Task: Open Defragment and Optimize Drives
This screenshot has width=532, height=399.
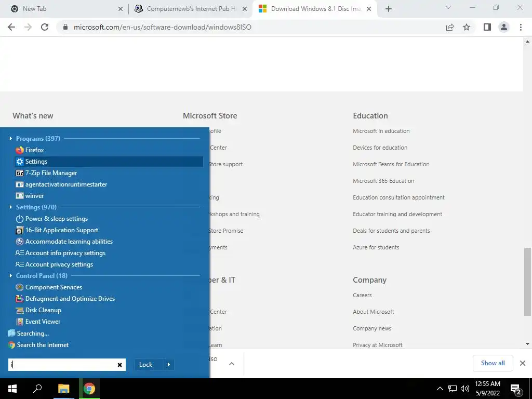Action: point(65,299)
